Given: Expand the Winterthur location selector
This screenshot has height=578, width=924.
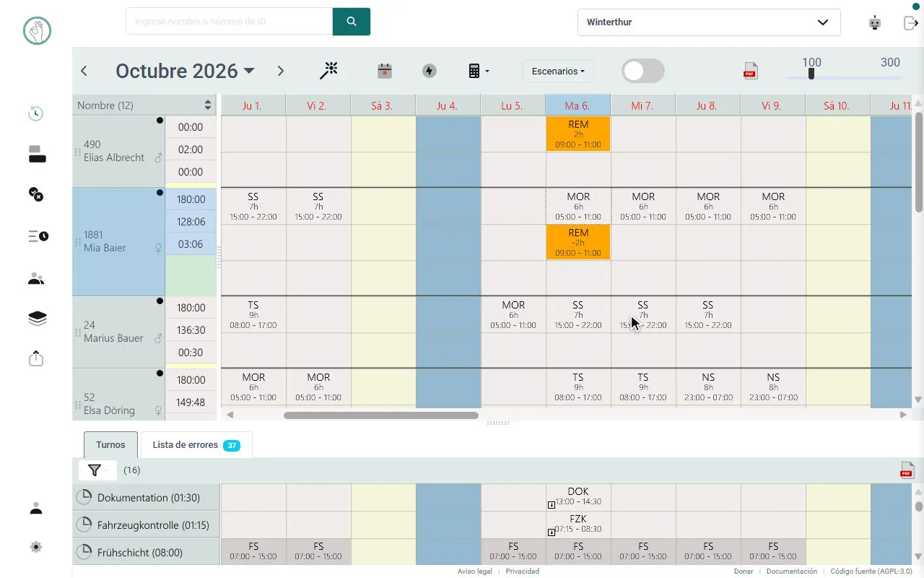Looking at the screenshot, I should [709, 22].
